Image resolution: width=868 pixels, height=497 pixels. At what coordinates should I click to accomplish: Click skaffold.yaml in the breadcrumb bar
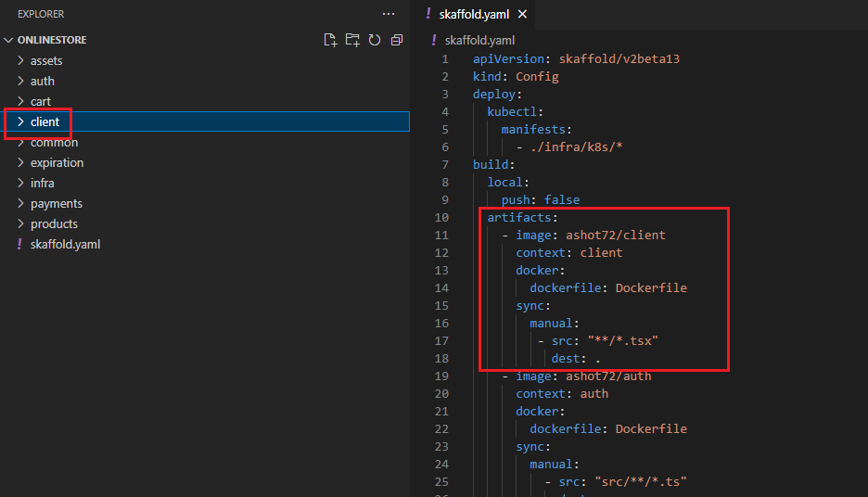click(x=479, y=41)
